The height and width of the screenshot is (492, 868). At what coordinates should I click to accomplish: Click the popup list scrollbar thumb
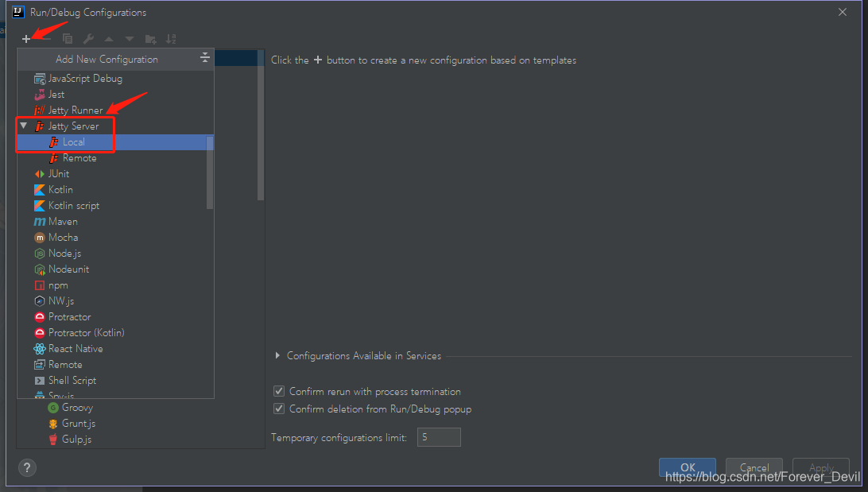[x=210, y=172]
